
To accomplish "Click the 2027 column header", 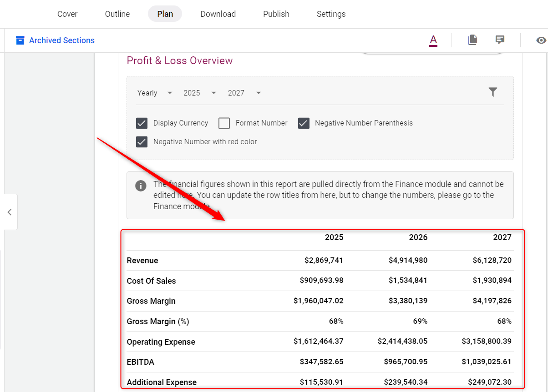I will coord(502,237).
